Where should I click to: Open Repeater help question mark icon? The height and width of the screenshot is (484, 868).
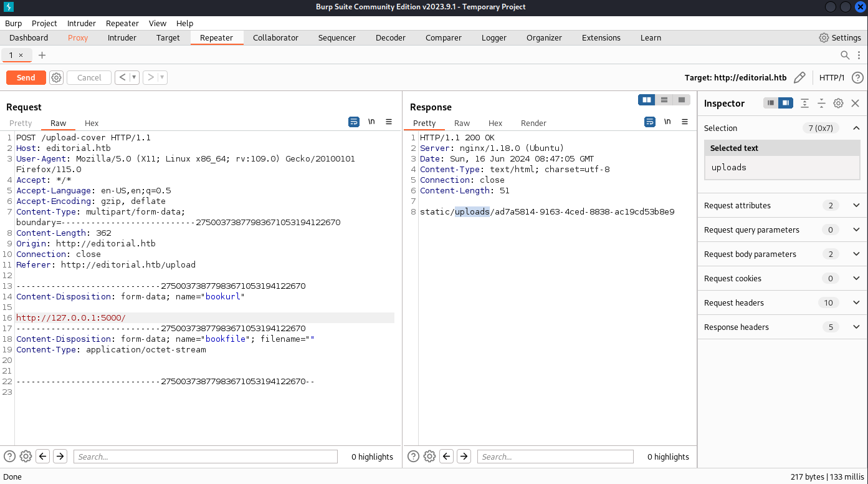coord(857,77)
